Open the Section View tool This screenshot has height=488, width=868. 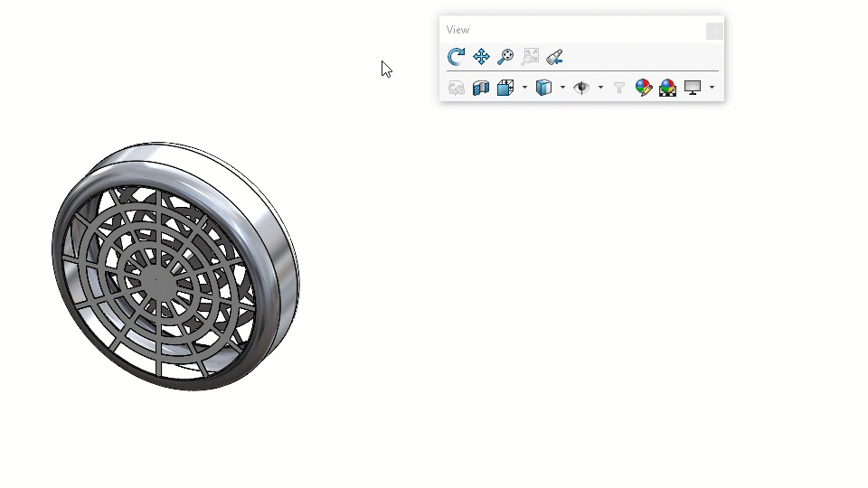[481, 88]
